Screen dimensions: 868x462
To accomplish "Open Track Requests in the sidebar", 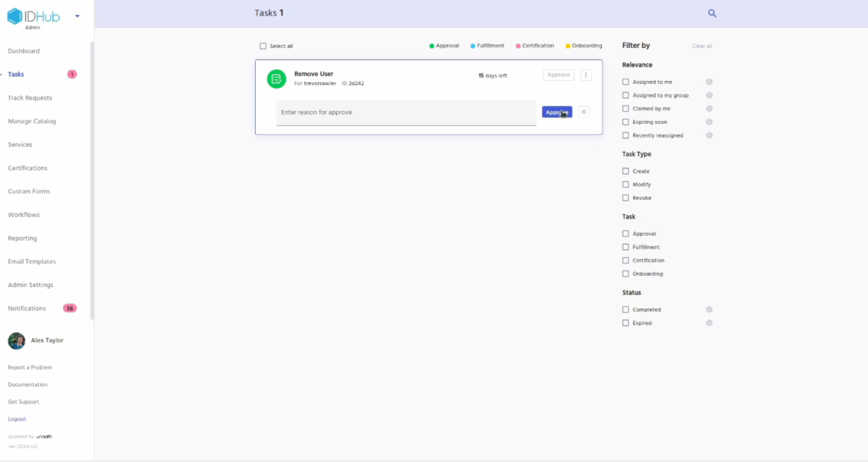I will tap(30, 98).
